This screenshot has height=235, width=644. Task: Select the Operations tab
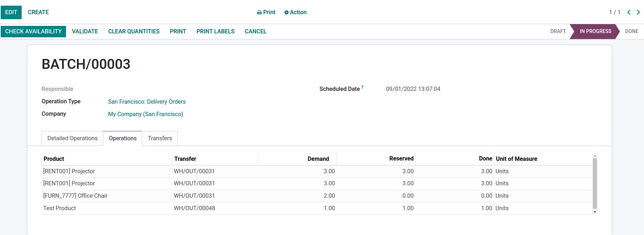click(123, 138)
